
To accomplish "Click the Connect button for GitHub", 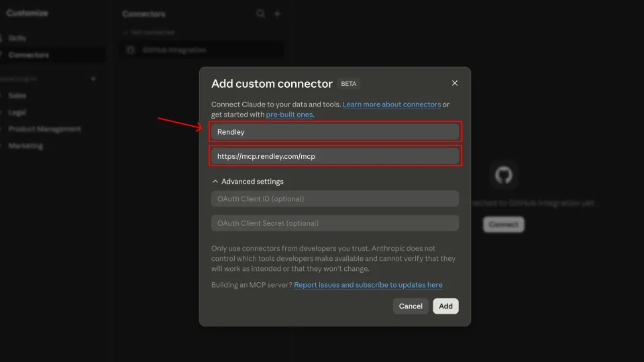I will tap(504, 225).
